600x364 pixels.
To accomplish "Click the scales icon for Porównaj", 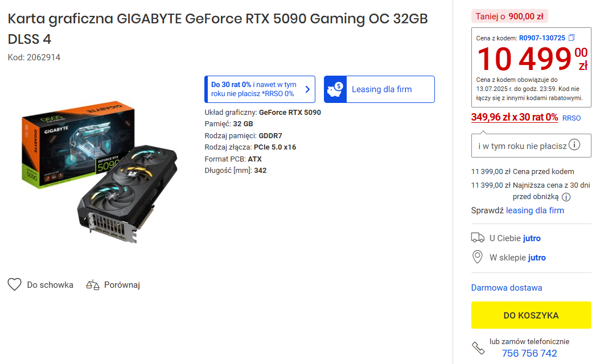I will click(93, 285).
